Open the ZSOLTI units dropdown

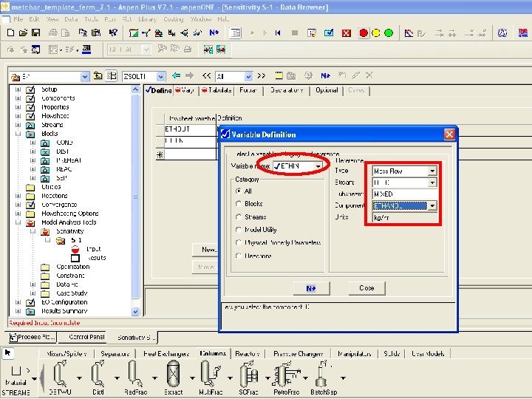(x=161, y=77)
